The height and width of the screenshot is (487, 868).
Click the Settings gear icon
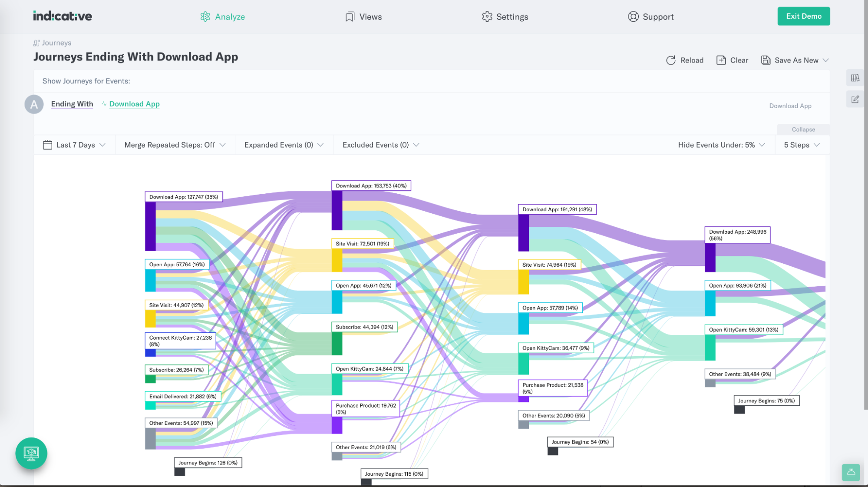point(487,16)
